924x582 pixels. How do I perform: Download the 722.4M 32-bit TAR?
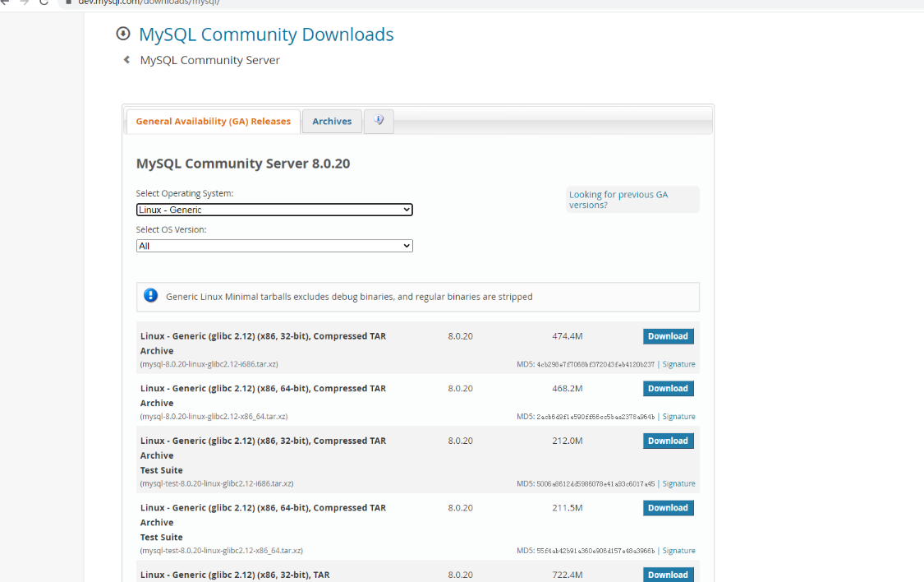point(669,575)
